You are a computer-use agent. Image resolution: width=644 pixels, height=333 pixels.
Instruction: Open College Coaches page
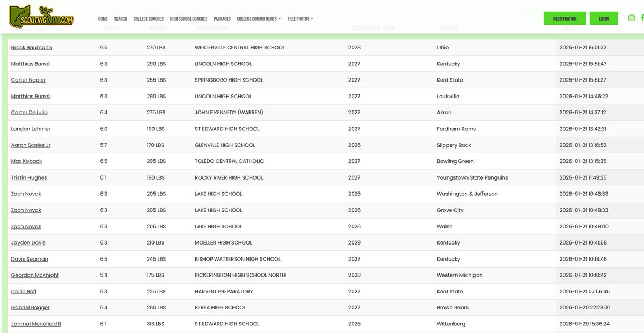(149, 19)
